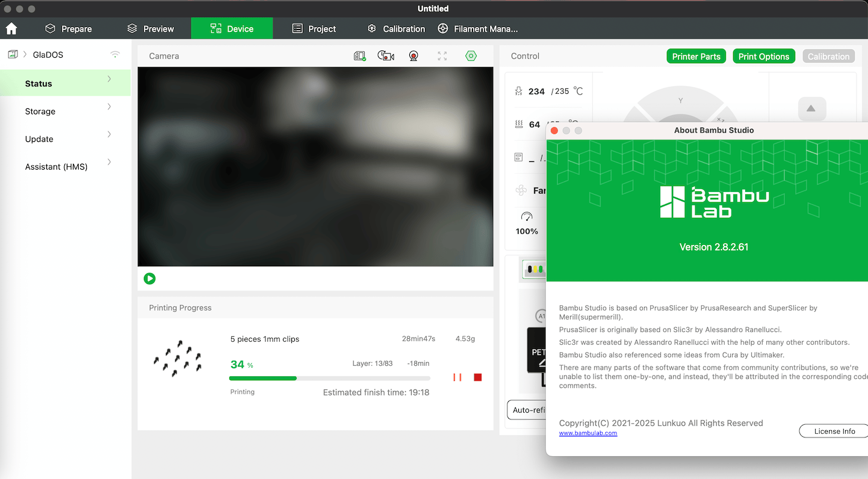Click the fan icon in Control panel
The height and width of the screenshot is (479, 868).
tap(521, 191)
